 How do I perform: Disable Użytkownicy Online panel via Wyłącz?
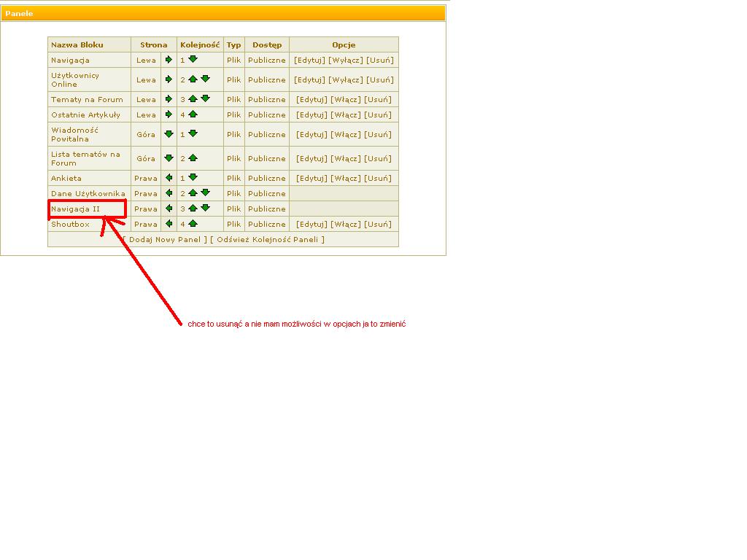pyautogui.click(x=345, y=79)
